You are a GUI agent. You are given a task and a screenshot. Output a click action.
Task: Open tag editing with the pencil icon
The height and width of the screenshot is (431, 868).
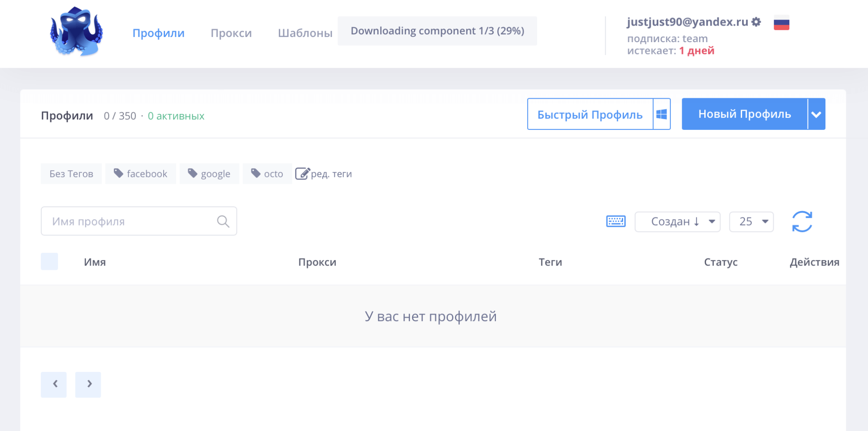pos(303,173)
